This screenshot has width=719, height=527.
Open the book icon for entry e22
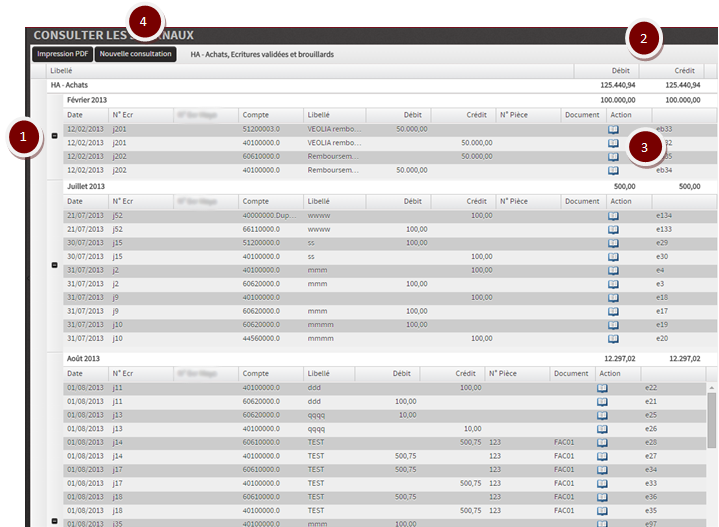(x=602, y=388)
